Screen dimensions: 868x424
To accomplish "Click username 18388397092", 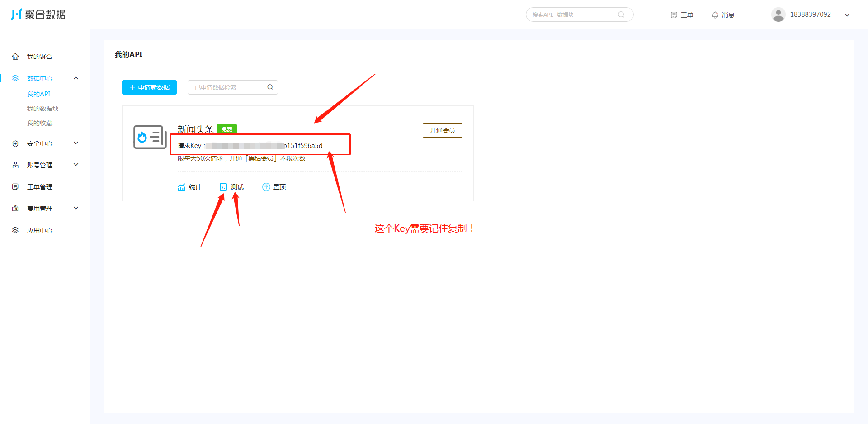I will [x=811, y=14].
